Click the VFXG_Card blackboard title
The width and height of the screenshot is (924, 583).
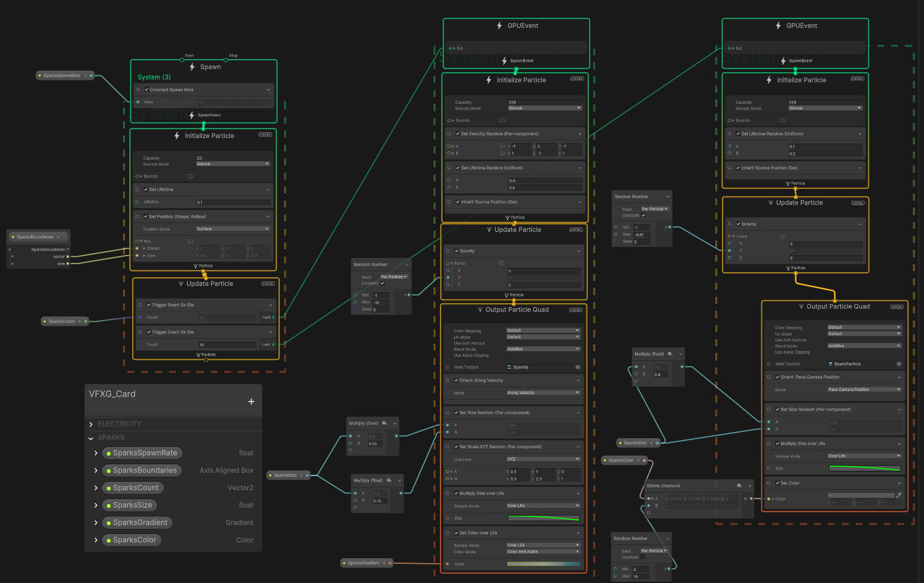tap(112, 394)
